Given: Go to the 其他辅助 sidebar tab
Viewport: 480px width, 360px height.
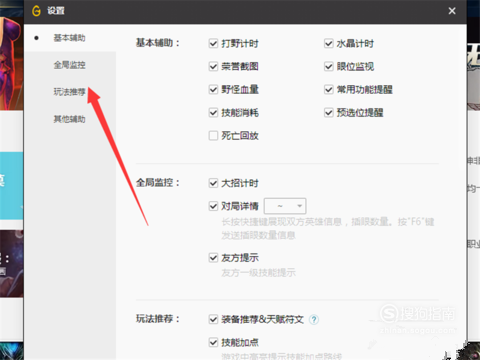Looking at the screenshot, I should coord(70,119).
